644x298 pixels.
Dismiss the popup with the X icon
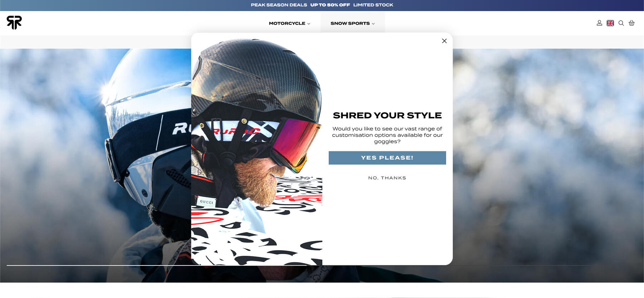[x=444, y=41]
